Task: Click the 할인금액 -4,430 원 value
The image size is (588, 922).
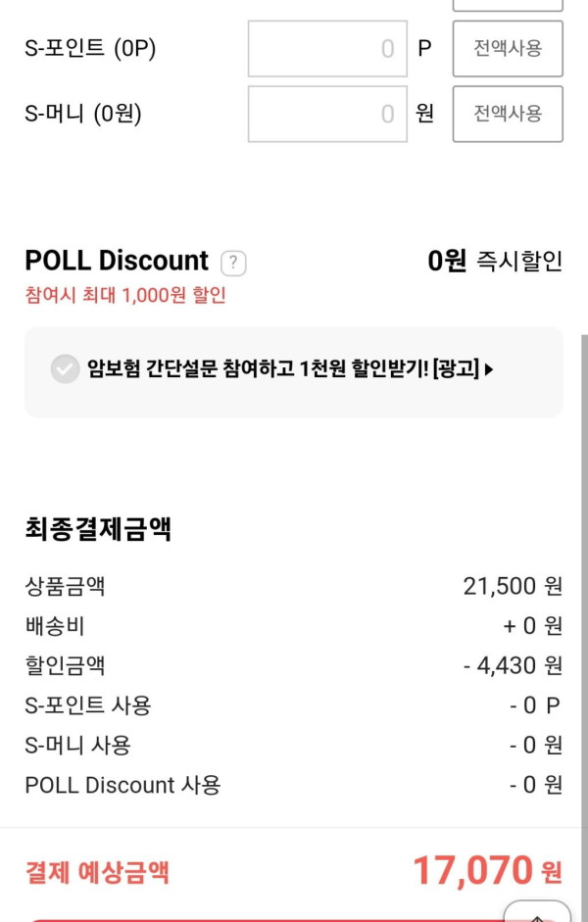Action: (x=513, y=666)
